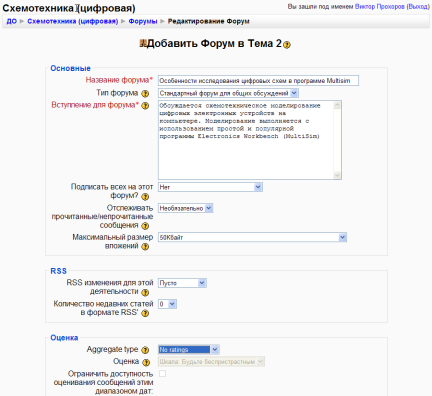This screenshot has height=396, width=432.
Task: Open Виктор Прохоров profile link
Action: pos(379,7)
